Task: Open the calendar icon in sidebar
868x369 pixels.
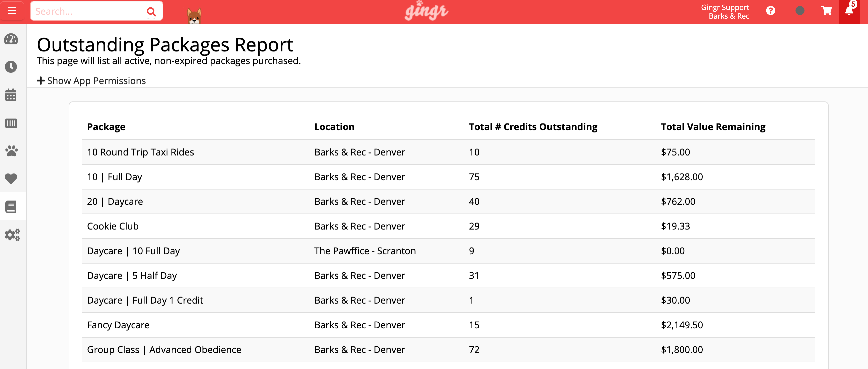Action: [x=10, y=95]
